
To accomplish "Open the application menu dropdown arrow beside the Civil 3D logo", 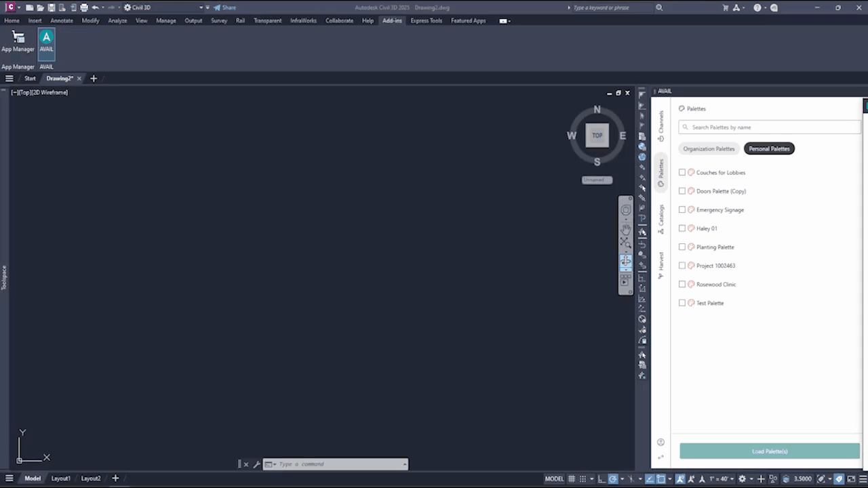I will click(x=19, y=7).
